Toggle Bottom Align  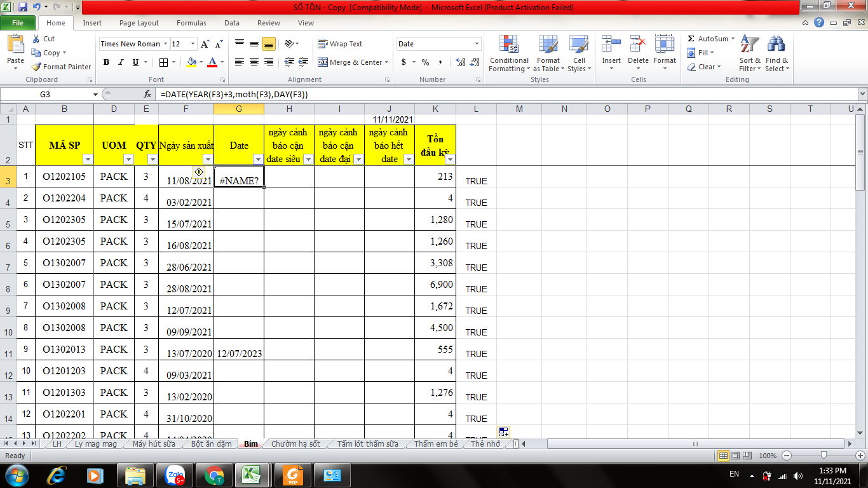(x=269, y=44)
